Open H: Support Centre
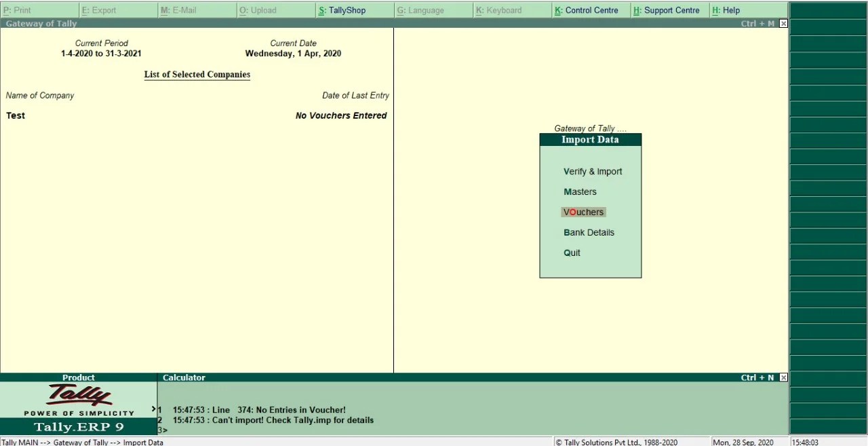868x446 pixels. [669, 10]
